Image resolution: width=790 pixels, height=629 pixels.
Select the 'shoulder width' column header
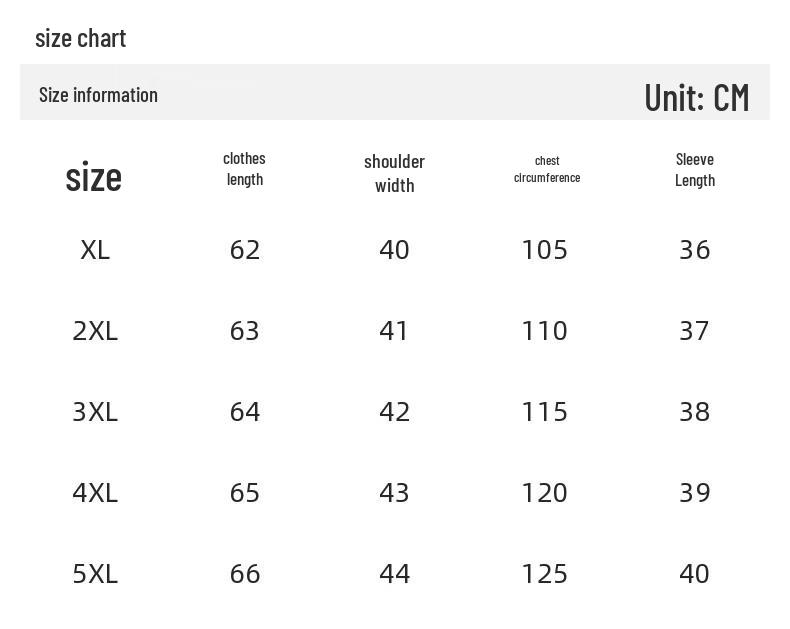[x=394, y=173]
